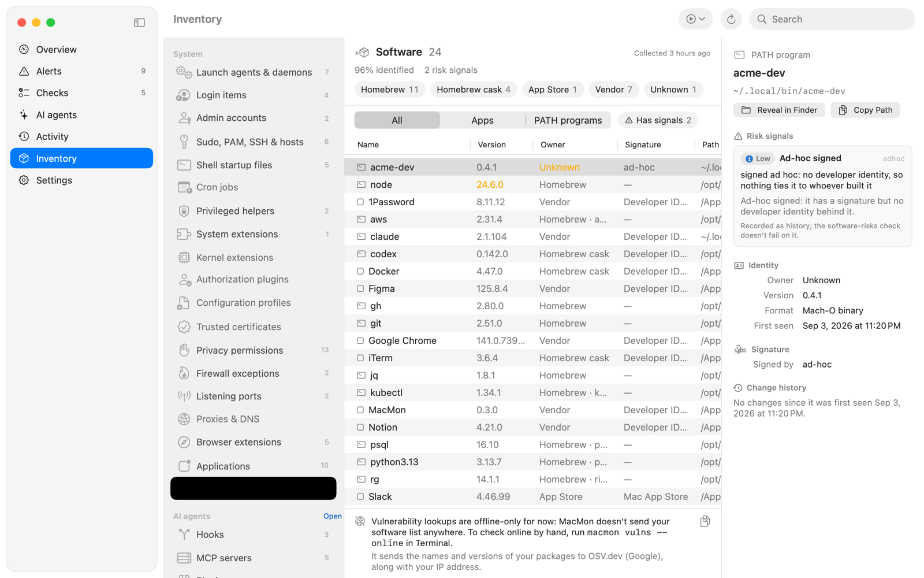This screenshot has width=924, height=578.
Task: Select the claude row
Action: (532, 237)
